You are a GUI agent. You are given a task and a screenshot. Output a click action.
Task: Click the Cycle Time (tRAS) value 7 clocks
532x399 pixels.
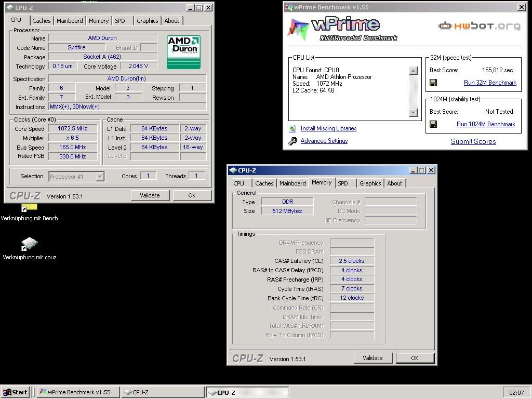coord(352,288)
